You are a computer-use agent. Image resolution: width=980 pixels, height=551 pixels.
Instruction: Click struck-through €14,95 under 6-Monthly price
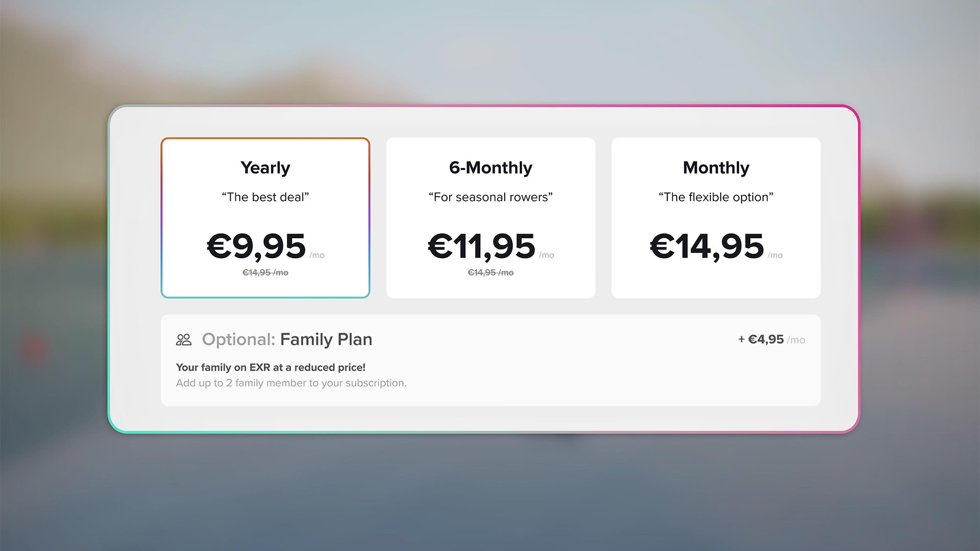pos(491,273)
